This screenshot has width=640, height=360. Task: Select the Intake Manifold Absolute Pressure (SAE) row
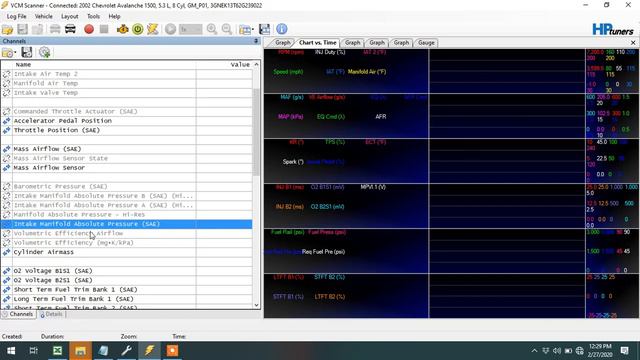pyautogui.click(x=127, y=224)
